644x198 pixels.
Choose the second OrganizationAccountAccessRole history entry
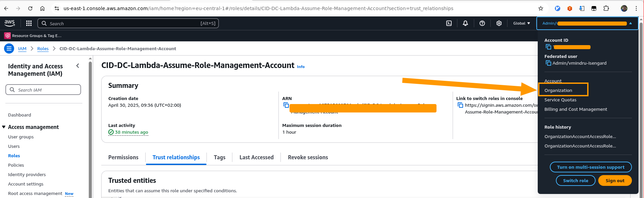pyautogui.click(x=580, y=146)
